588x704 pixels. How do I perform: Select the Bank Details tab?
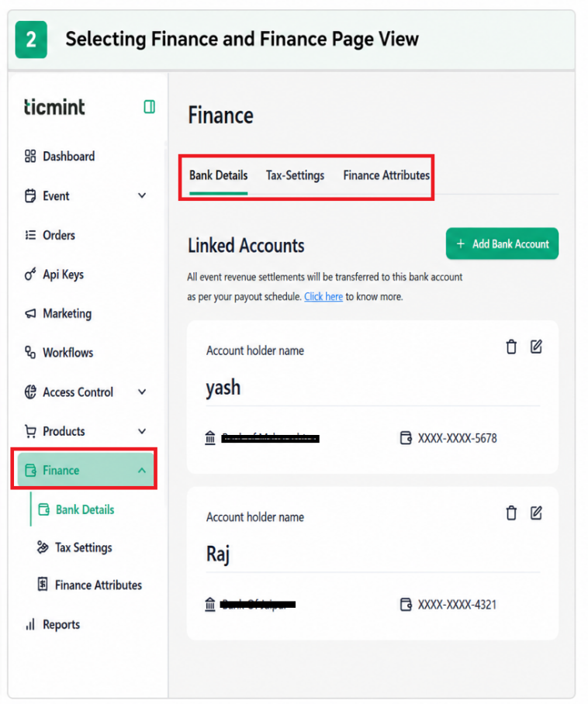(x=218, y=175)
